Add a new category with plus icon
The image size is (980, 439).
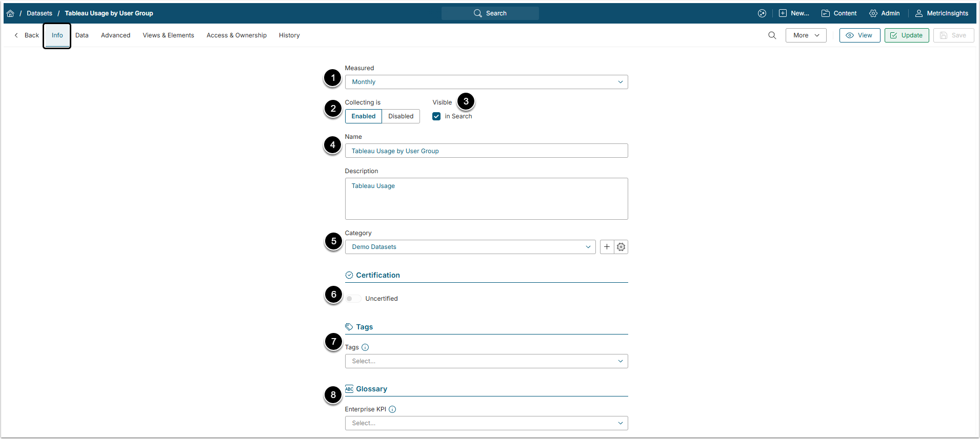pos(607,247)
